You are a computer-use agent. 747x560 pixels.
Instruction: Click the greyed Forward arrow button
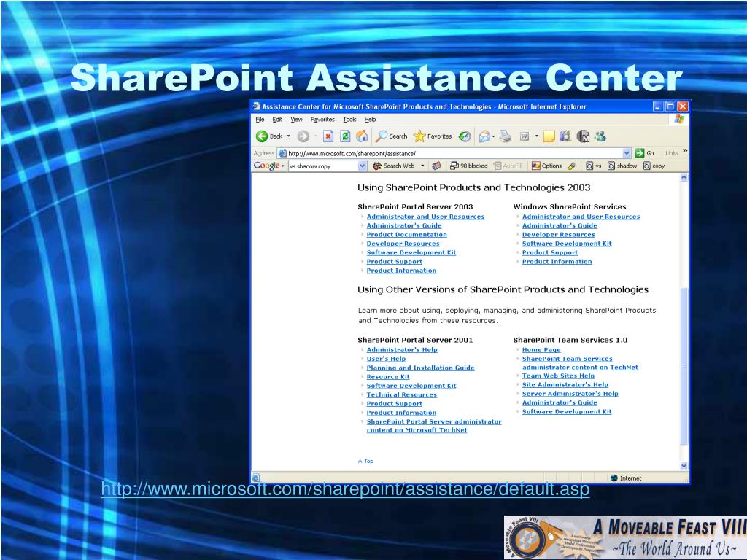pos(303,136)
